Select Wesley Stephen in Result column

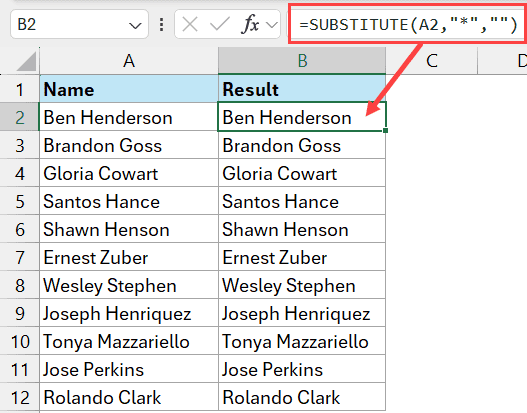[x=302, y=285]
